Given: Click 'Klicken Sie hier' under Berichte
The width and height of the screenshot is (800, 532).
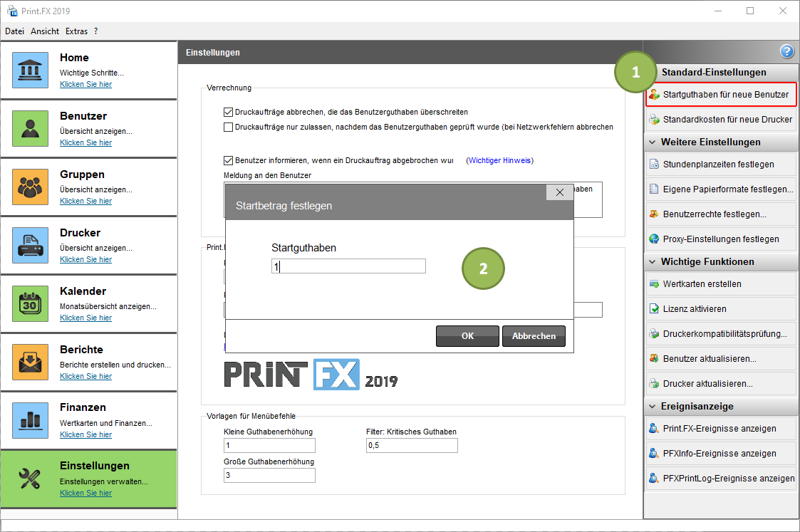Looking at the screenshot, I should point(85,377).
